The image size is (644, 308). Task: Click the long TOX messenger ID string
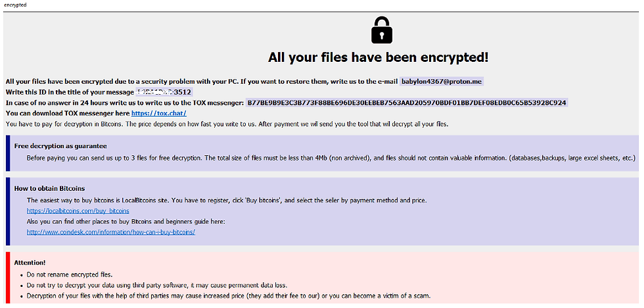406,103
